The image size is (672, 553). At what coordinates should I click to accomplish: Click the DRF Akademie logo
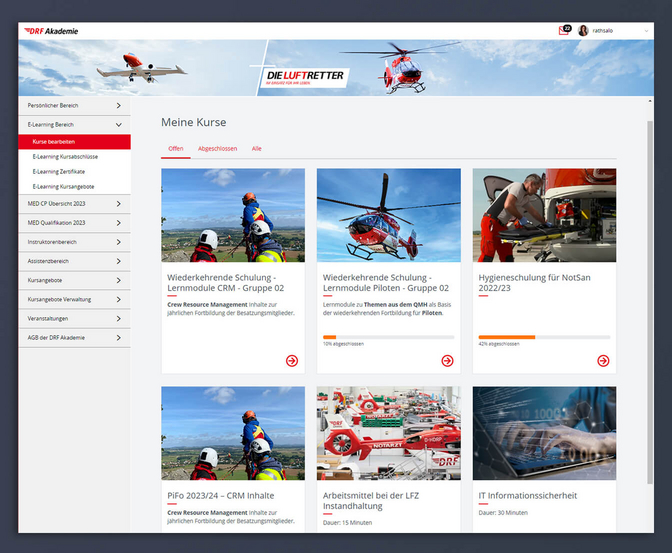[x=50, y=31]
